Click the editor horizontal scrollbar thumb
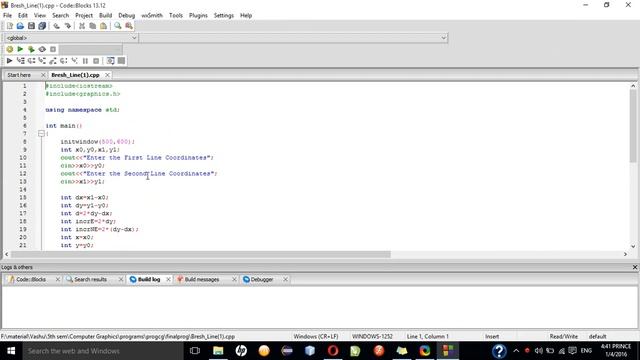The image size is (640, 360). click(201, 254)
